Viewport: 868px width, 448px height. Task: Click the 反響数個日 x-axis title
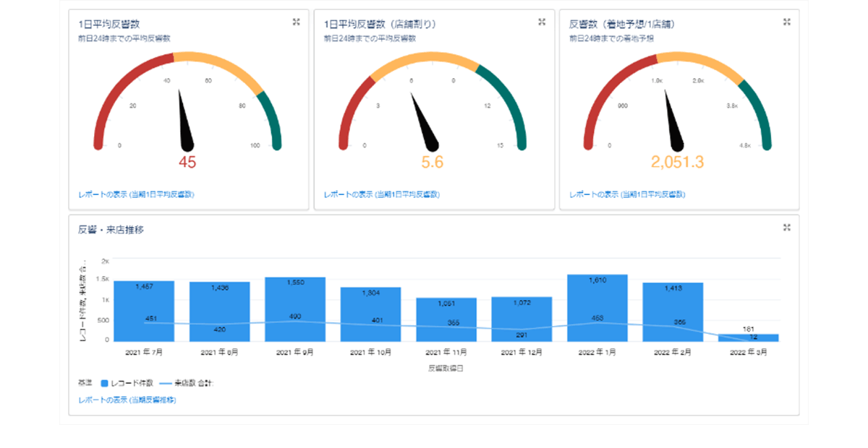(446, 369)
